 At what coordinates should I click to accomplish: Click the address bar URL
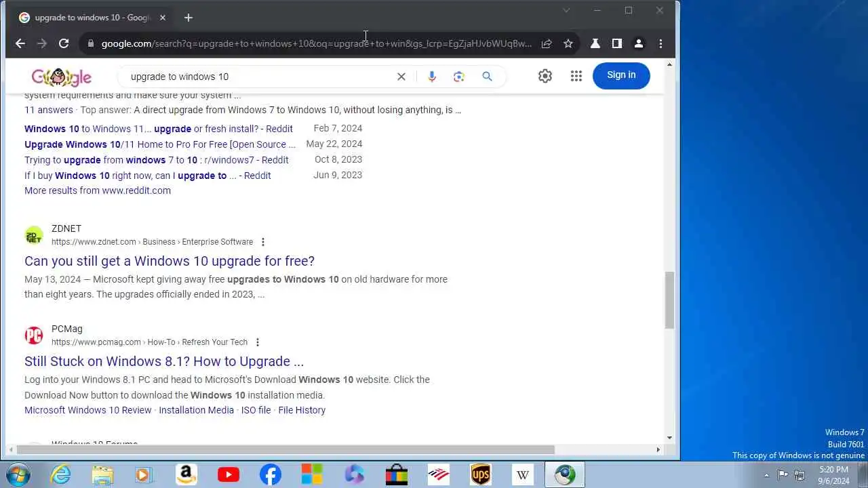point(316,43)
